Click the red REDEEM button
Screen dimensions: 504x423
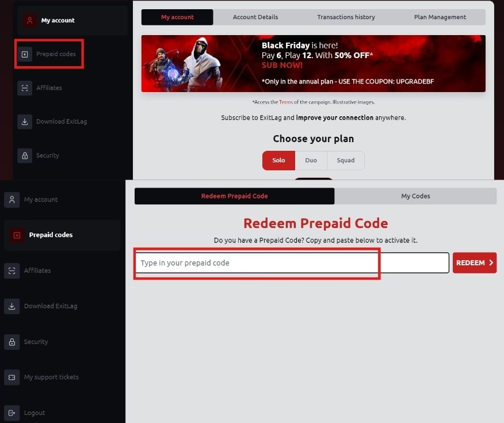tap(475, 263)
